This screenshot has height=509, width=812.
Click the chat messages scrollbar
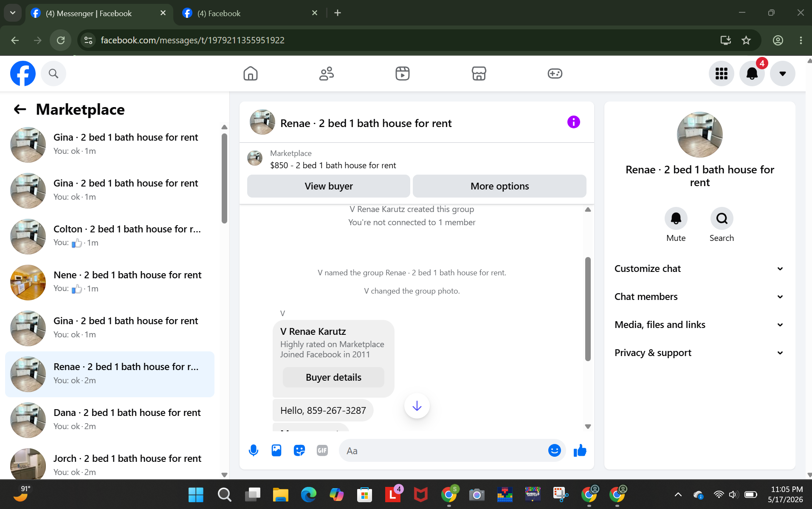588,309
